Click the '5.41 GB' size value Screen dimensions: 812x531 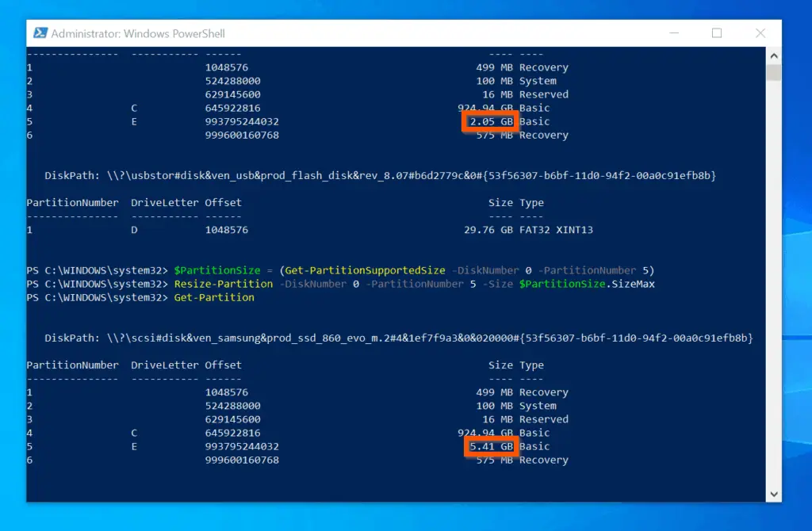491,446
